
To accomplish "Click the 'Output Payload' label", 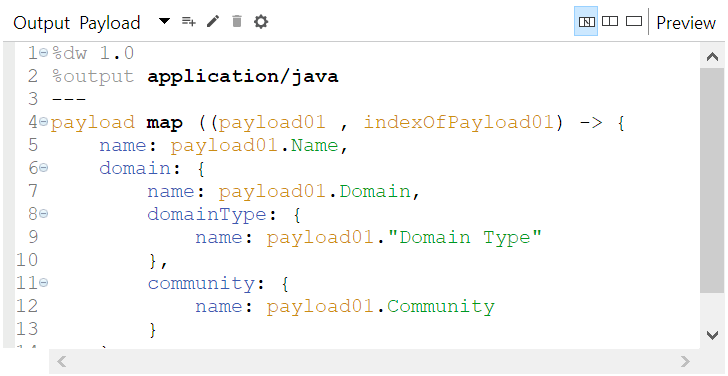I will pyautogui.click(x=77, y=23).
